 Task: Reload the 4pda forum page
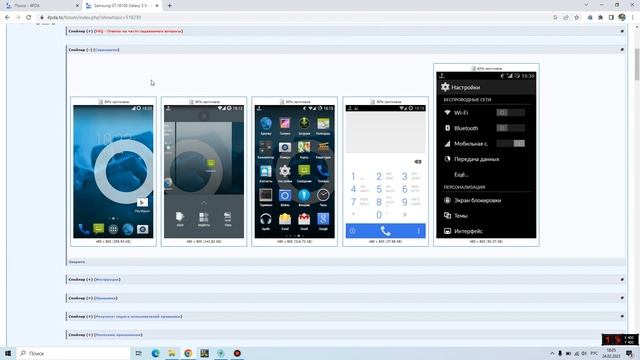[29, 18]
